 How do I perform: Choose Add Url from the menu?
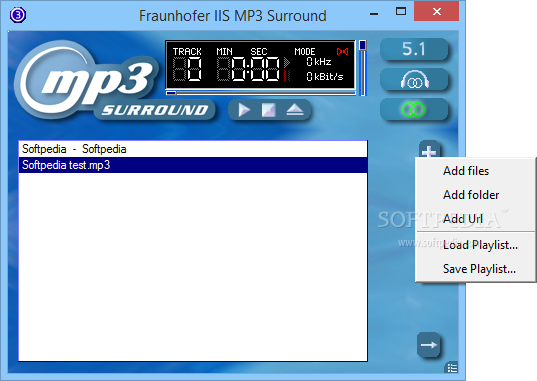coord(475,219)
